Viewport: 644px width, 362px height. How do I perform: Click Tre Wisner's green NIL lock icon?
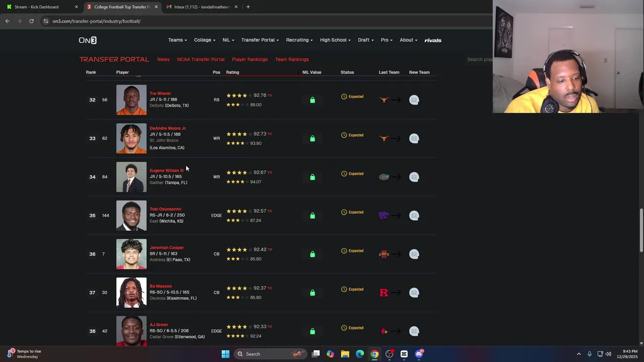coord(312,100)
